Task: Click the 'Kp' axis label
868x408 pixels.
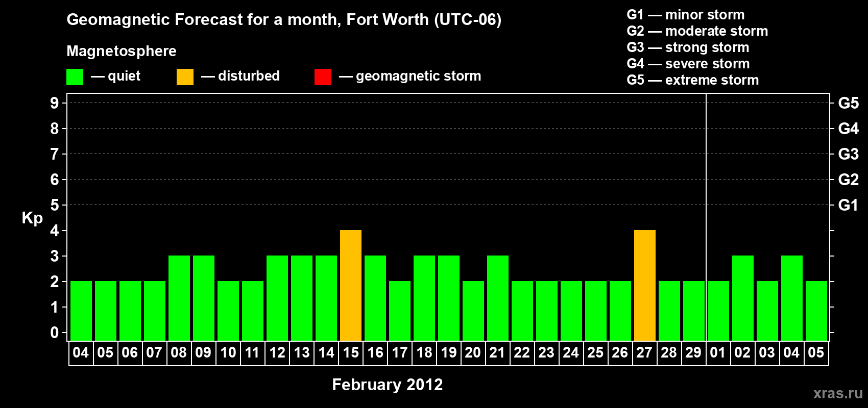Action: (x=32, y=218)
